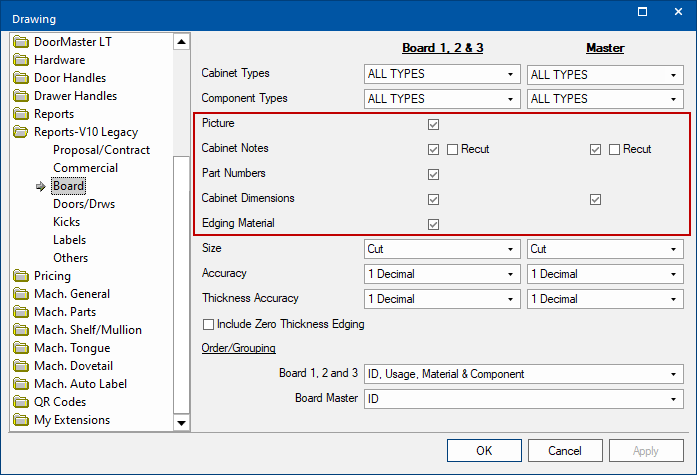The width and height of the screenshot is (697, 475).
Task: Select the Proposal/Contract tree page
Action: [101, 150]
